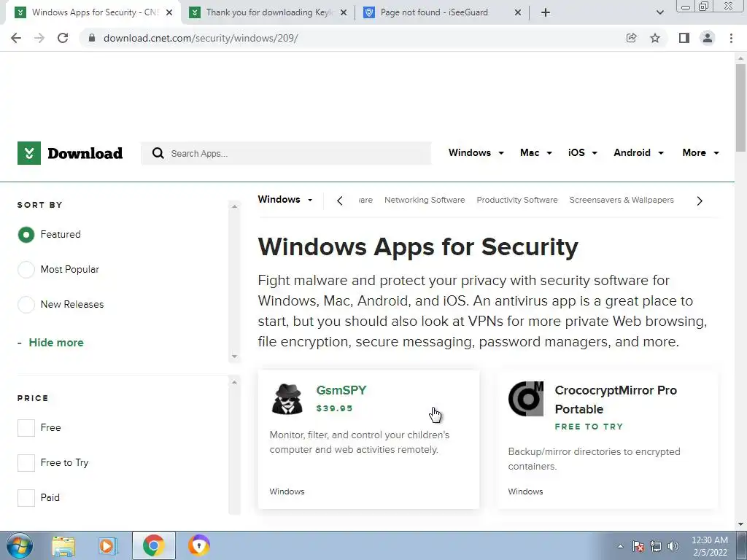Open the Windows Start button

tap(20, 545)
